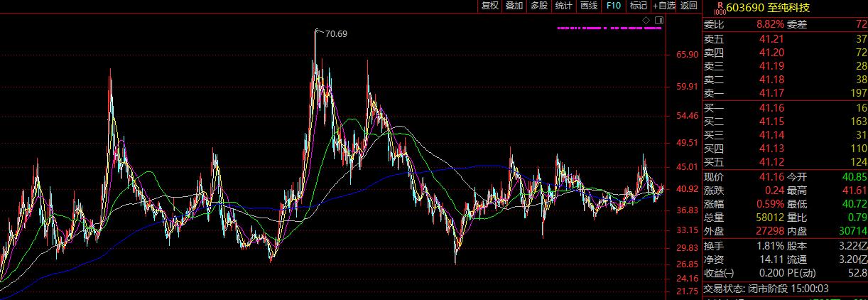Click the 收益(一) earnings quarter label
Image resolution: width=868 pixels, height=300 pixels.
[717, 272]
